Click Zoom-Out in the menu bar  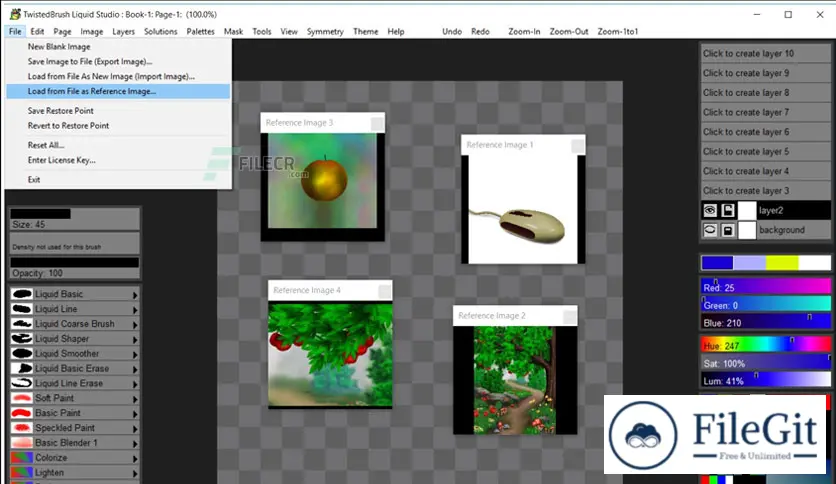[569, 31]
